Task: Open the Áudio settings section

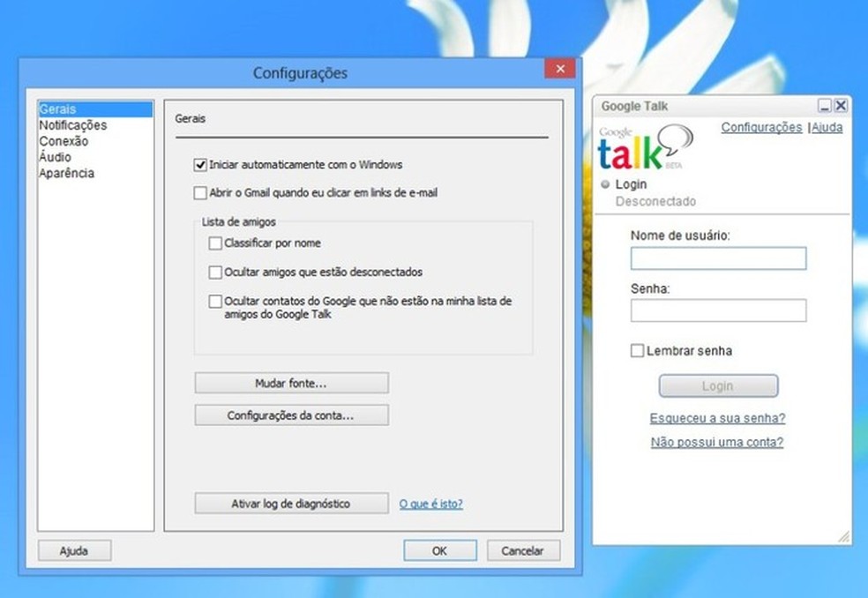Action: pyautogui.click(x=54, y=157)
